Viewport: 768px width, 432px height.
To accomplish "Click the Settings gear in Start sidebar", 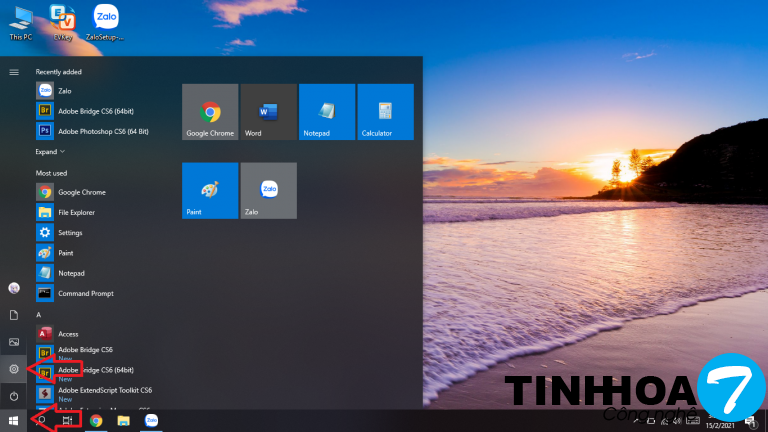I will [x=14, y=369].
